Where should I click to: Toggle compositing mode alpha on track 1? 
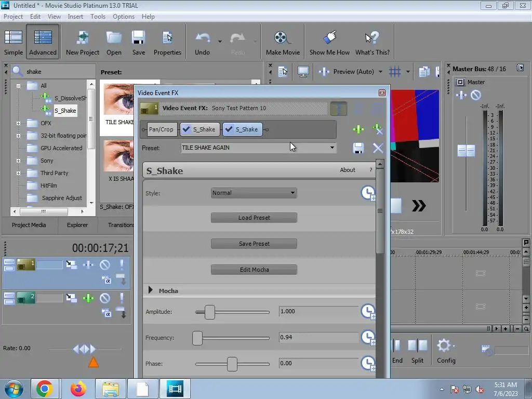point(106,280)
